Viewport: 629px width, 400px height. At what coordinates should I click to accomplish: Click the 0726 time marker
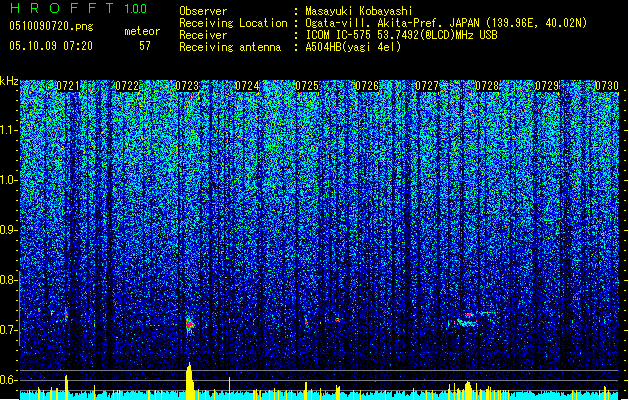pyautogui.click(x=367, y=86)
